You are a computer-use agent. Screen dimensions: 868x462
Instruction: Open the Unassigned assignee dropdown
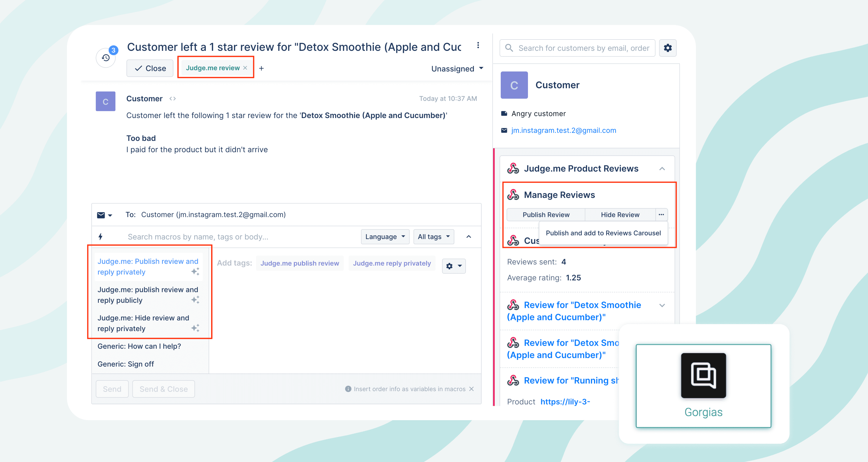click(x=457, y=69)
